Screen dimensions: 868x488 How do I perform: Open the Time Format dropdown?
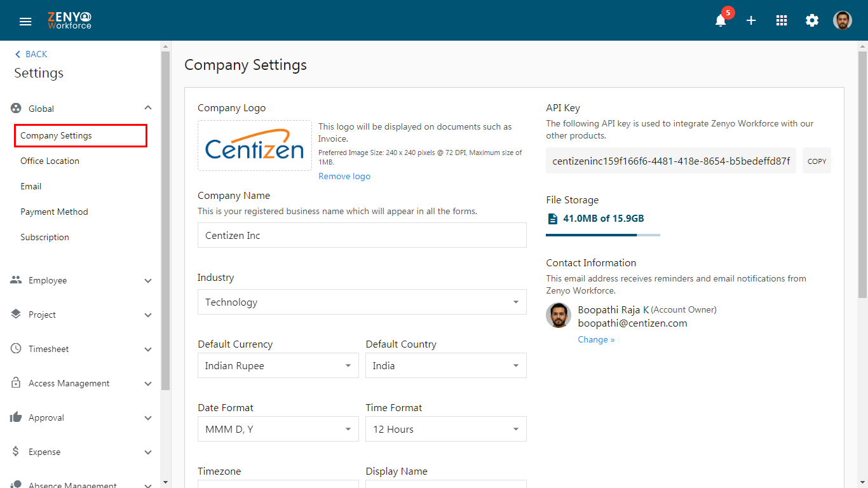tap(446, 429)
